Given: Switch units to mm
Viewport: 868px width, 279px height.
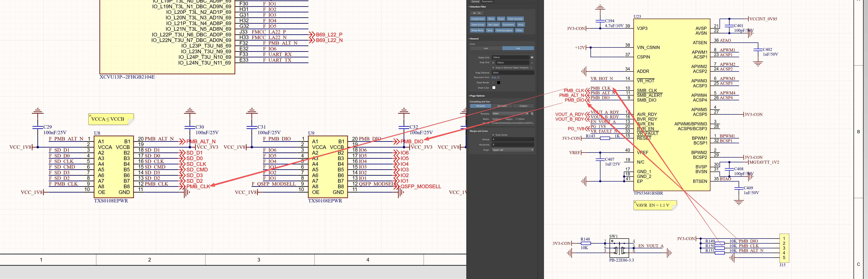Looking at the screenshot, I should tap(486, 48).
